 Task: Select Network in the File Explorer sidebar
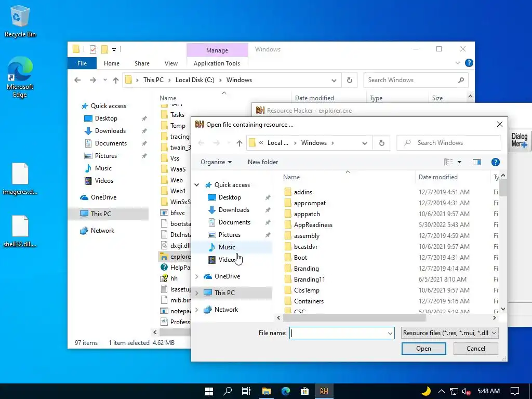[102, 231]
